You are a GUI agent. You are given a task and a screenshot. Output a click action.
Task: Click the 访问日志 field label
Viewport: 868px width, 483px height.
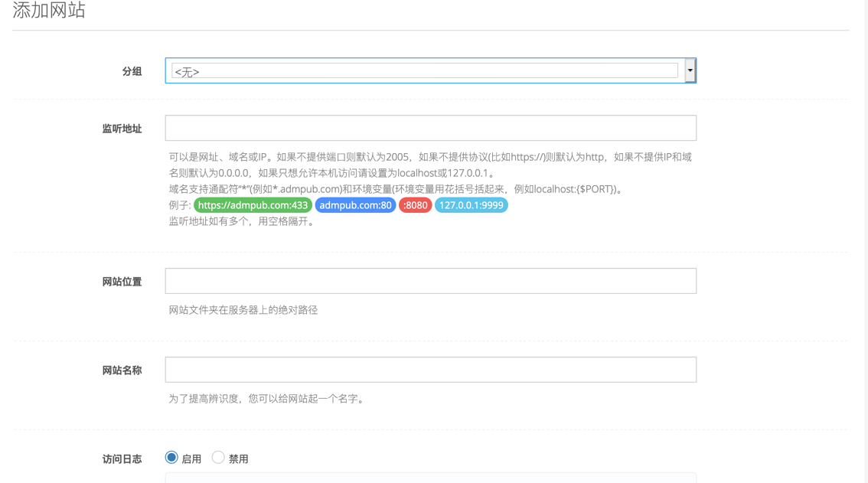tap(121, 457)
